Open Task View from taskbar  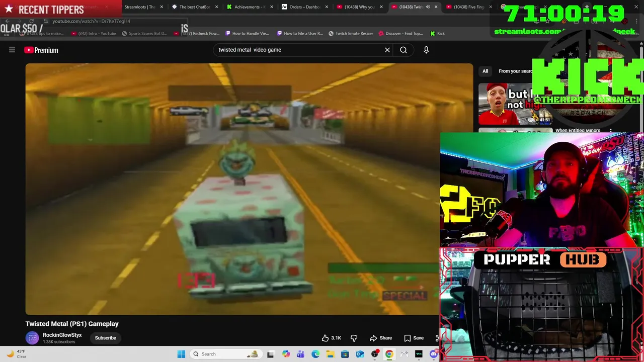(271, 354)
